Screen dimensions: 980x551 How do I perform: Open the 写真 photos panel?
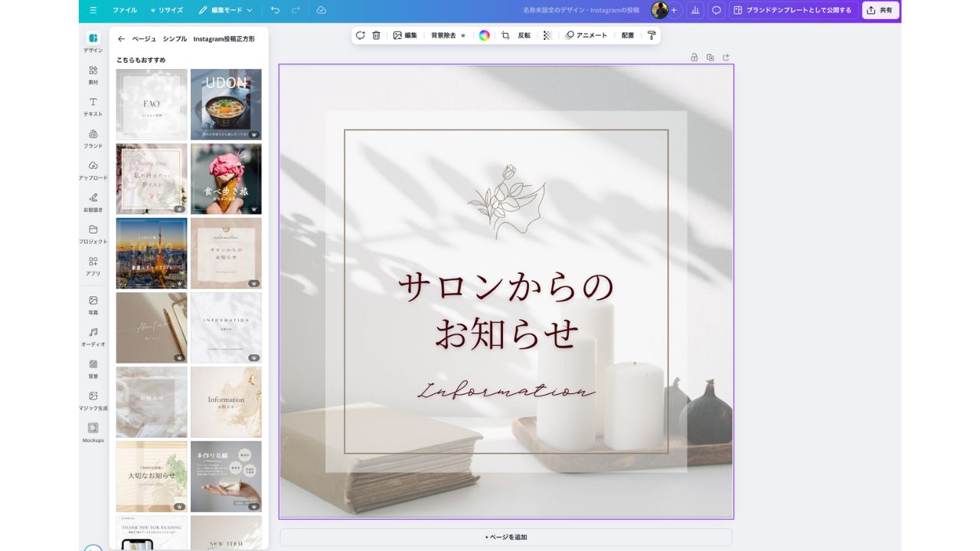[x=93, y=305]
